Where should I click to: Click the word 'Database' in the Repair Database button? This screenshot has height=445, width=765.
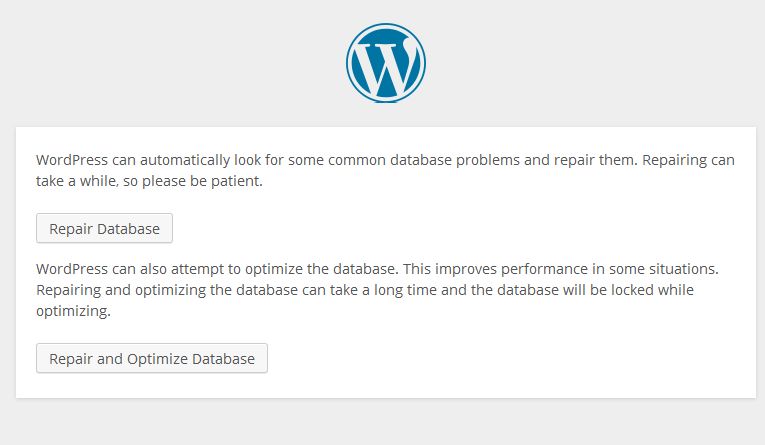tap(128, 229)
